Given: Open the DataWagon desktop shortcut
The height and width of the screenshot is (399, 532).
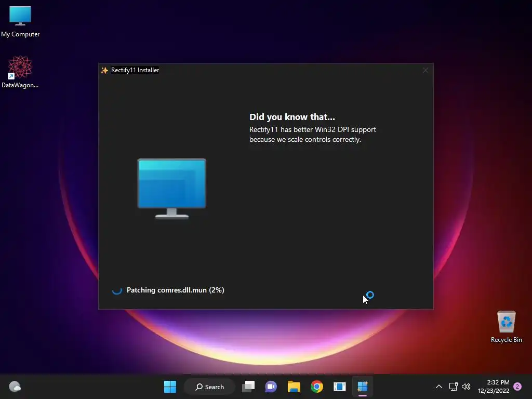Looking at the screenshot, I should pos(20,72).
